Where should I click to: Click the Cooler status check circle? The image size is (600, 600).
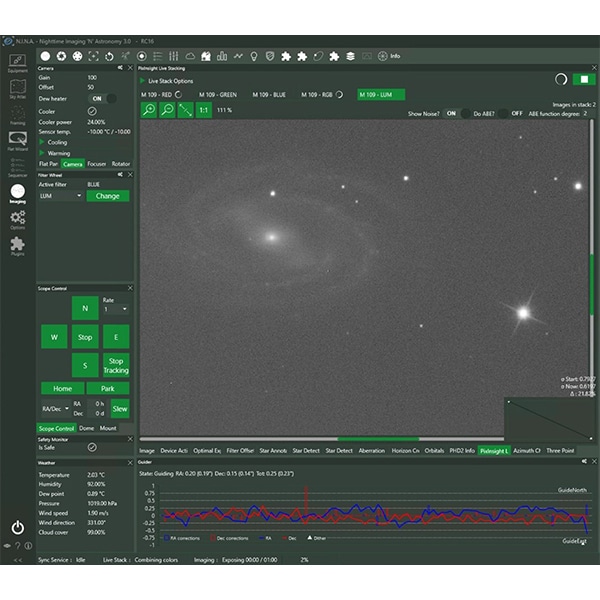pos(92,111)
